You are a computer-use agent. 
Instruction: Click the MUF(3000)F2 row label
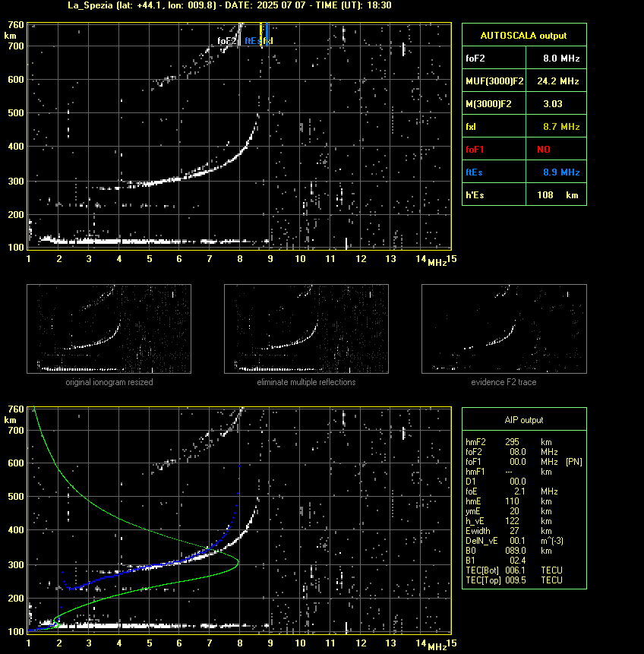pos(494,81)
